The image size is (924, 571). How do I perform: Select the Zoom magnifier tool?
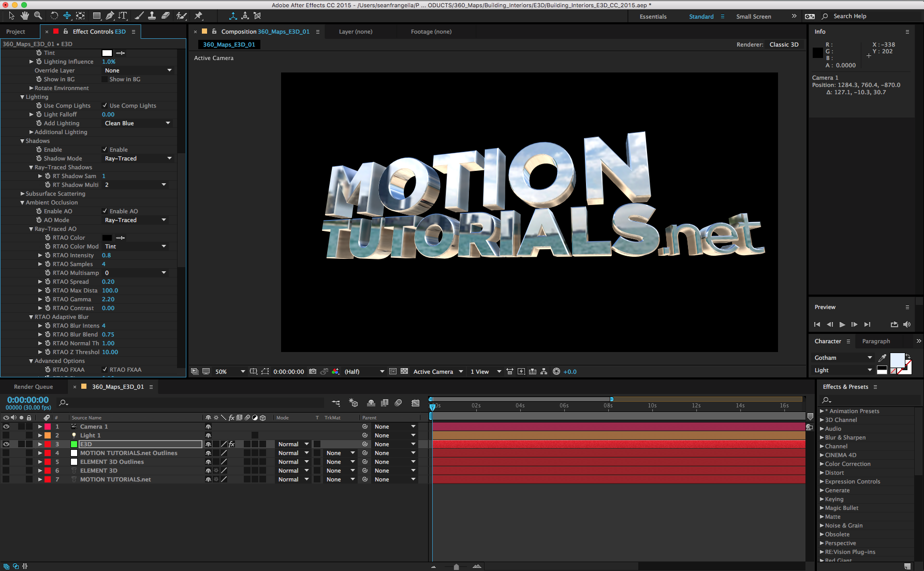tap(38, 16)
